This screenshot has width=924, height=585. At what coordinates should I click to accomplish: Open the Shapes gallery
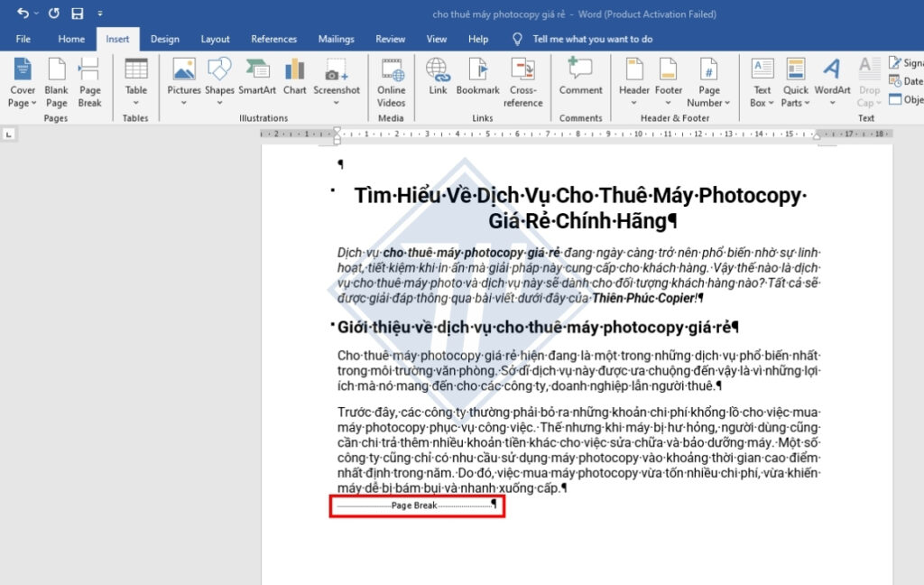click(219, 82)
